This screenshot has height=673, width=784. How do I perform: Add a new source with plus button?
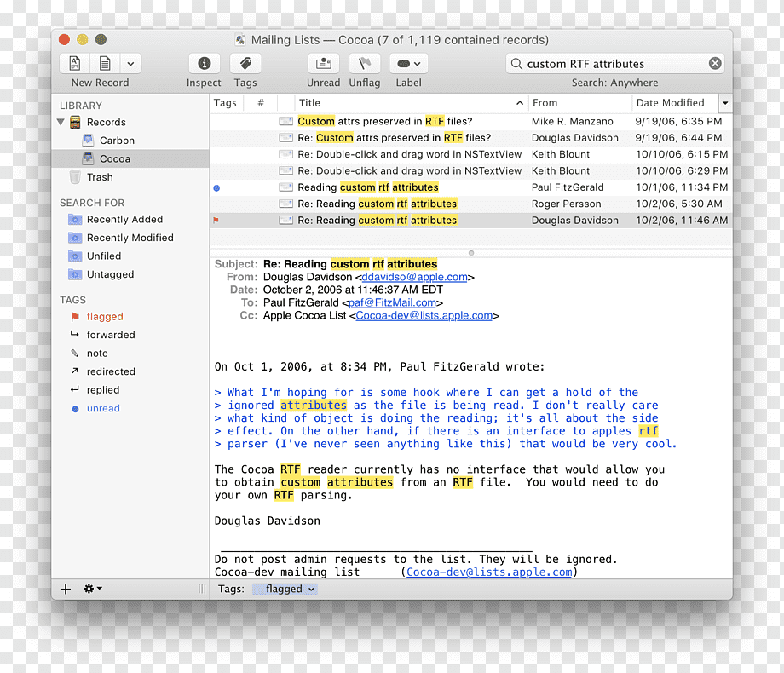pos(66,589)
